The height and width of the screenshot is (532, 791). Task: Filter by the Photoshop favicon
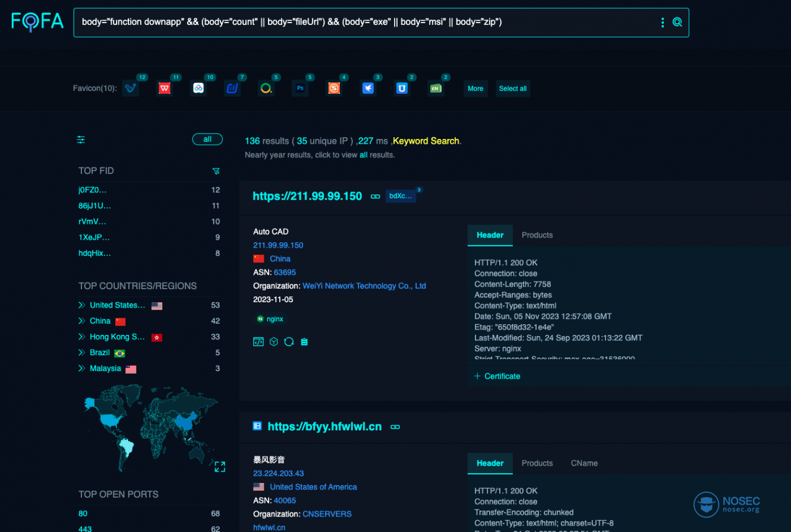(x=300, y=88)
